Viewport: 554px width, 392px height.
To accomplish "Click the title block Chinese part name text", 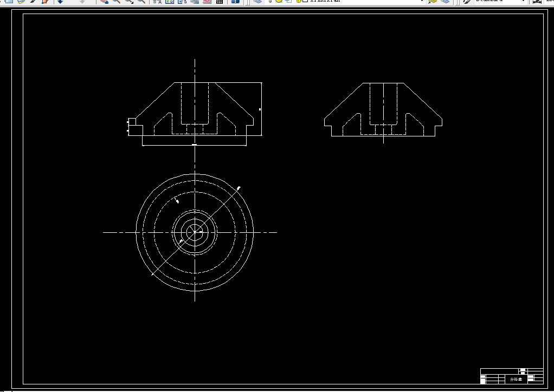I will [x=516, y=380].
